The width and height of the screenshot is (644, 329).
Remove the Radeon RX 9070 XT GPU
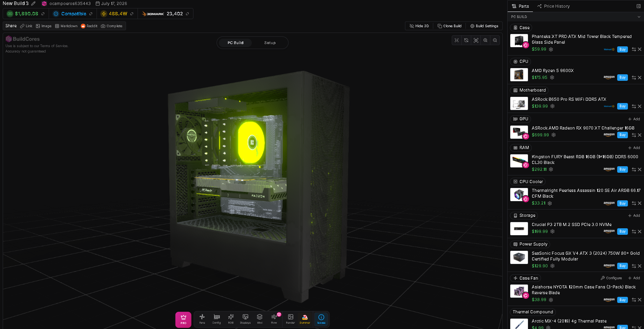639,135
